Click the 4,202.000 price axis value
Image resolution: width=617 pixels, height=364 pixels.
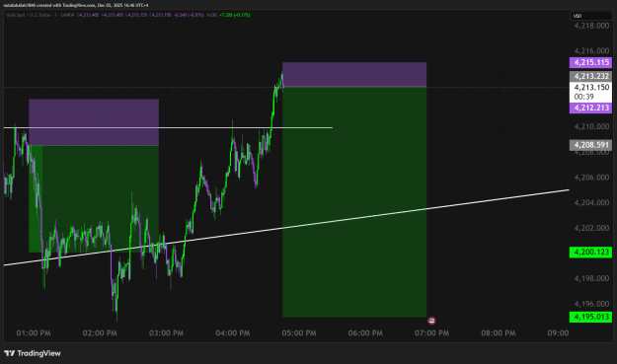tap(591, 228)
